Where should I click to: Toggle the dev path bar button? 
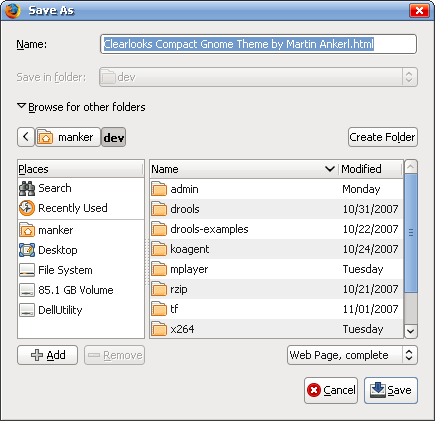114,137
